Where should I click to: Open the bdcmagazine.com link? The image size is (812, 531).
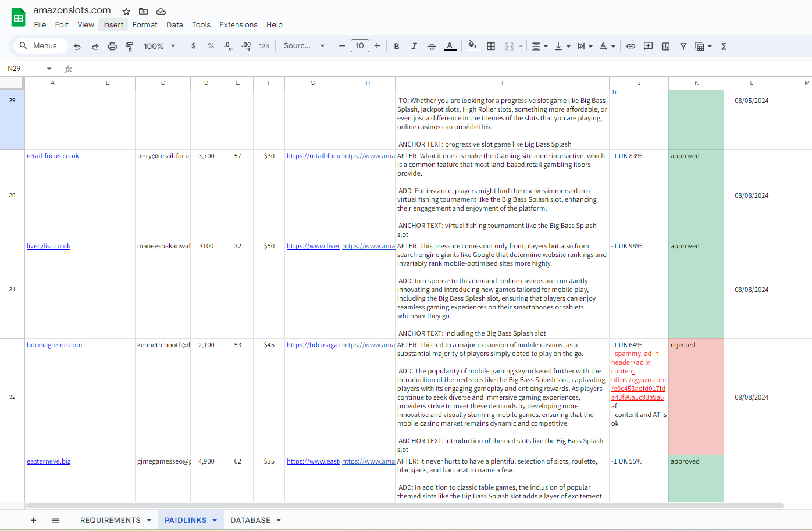(54, 345)
